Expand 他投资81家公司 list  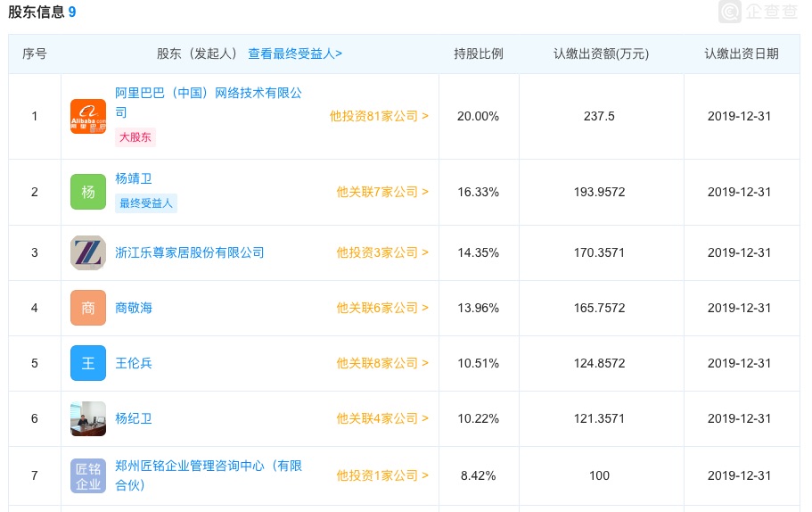[x=379, y=116]
